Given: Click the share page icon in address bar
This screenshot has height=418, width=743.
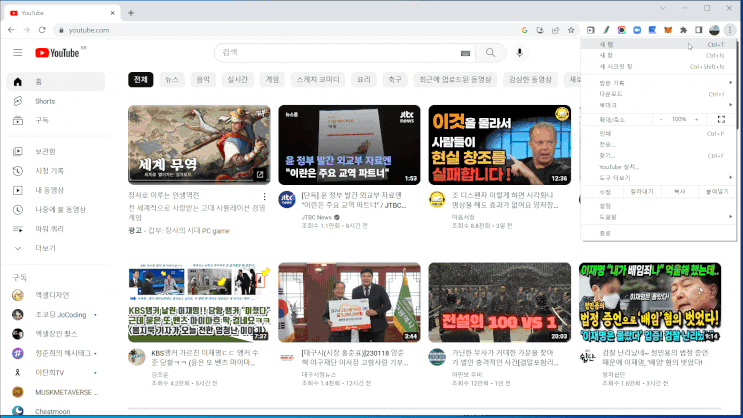Looking at the screenshot, I should point(555,30).
